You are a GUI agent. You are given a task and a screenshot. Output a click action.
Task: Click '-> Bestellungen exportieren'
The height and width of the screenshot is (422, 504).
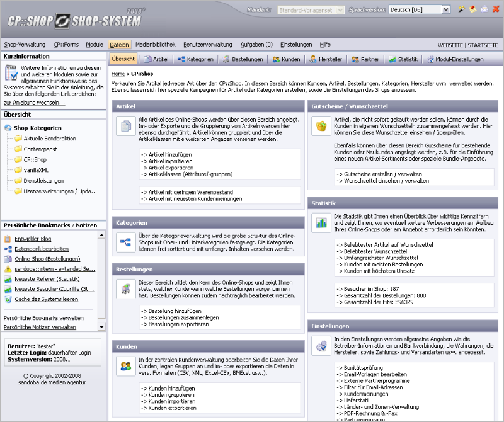coord(175,324)
